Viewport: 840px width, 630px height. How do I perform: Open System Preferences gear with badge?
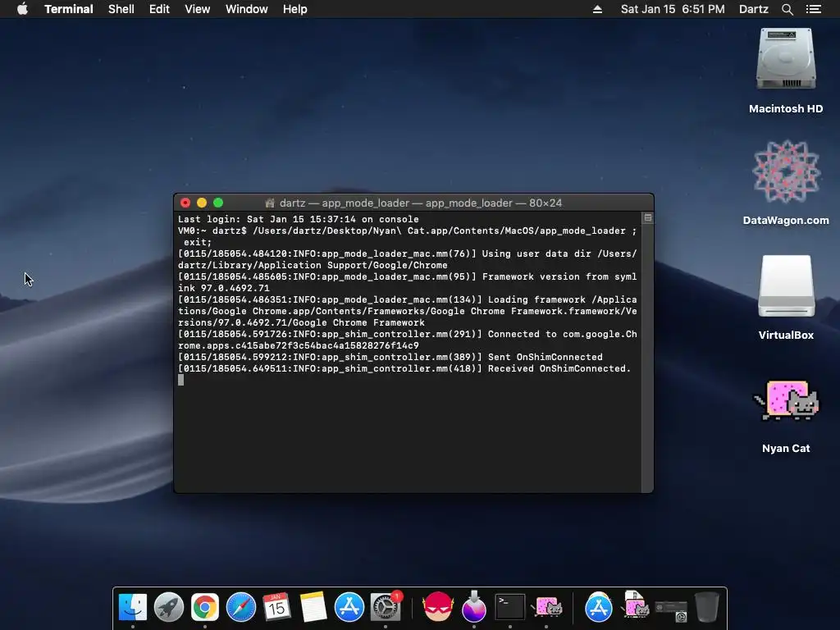(x=386, y=607)
